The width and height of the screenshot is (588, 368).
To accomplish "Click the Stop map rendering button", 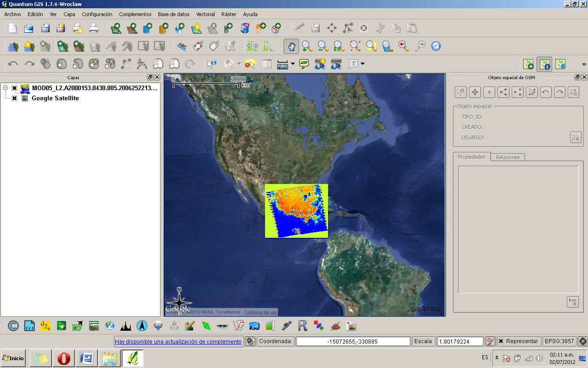I will pos(490,341).
